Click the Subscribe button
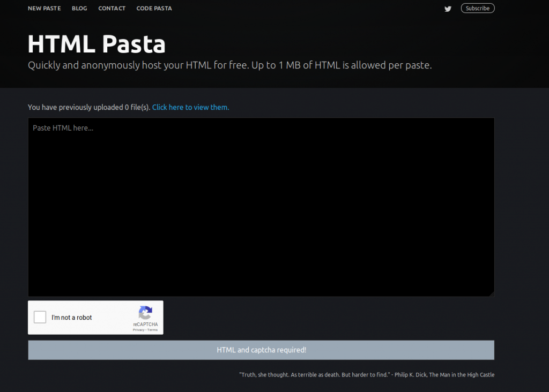 pyautogui.click(x=478, y=8)
